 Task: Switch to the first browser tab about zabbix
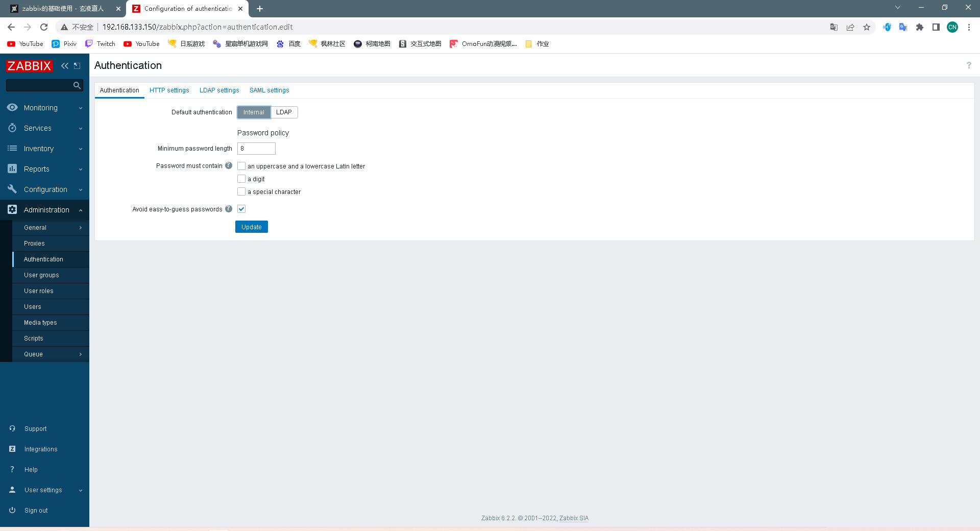point(64,9)
